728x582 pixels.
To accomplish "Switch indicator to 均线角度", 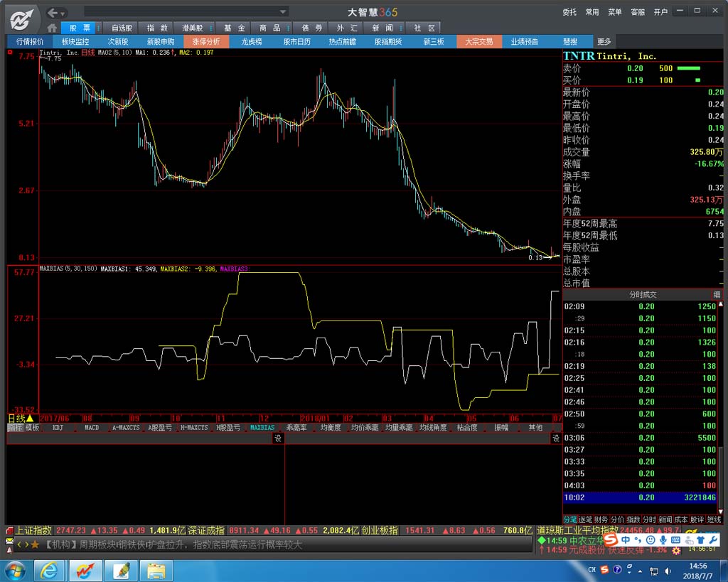I will coord(433,428).
